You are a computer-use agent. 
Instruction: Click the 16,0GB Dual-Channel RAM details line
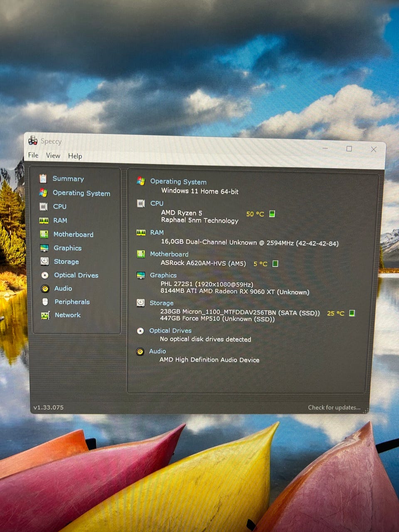[x=250, y=242]
